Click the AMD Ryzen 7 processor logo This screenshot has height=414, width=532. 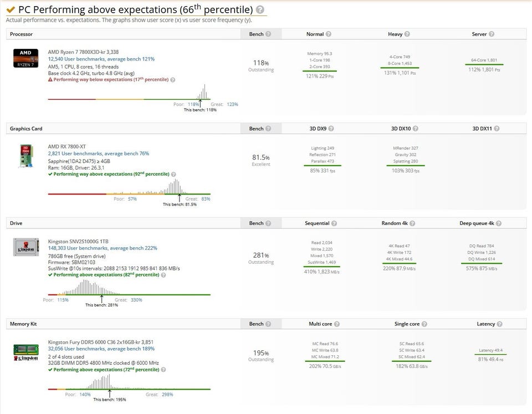click(x=25, y=58)
